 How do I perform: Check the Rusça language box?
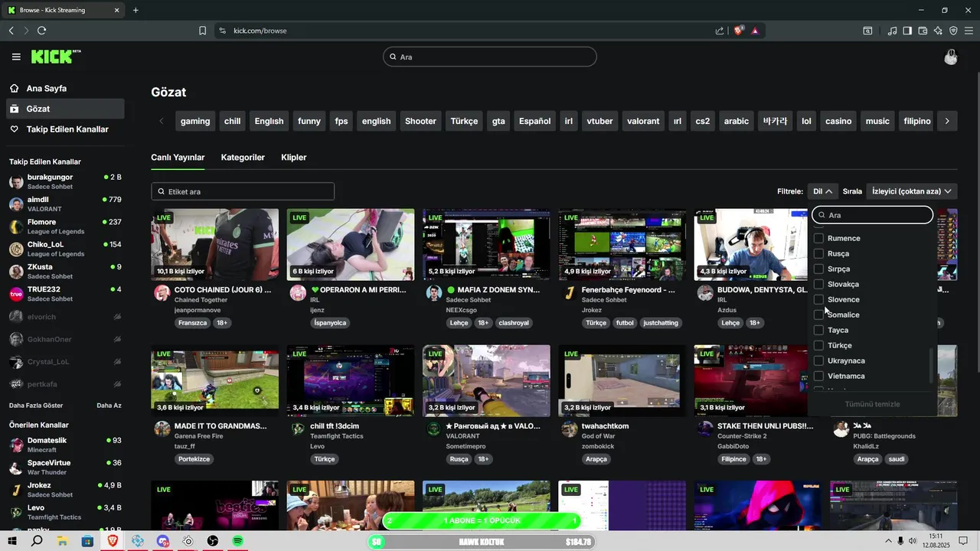(818, 253)
